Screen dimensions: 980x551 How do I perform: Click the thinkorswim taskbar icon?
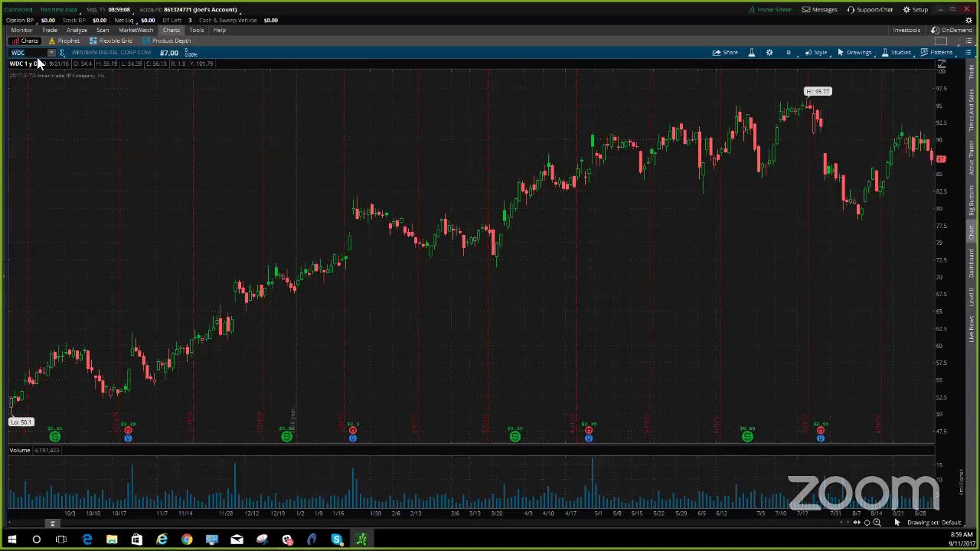(x=361, y=540)
